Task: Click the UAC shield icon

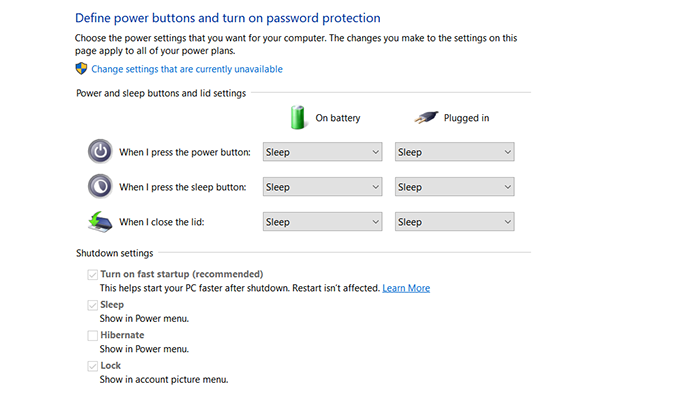Action: tap(82, 69)
